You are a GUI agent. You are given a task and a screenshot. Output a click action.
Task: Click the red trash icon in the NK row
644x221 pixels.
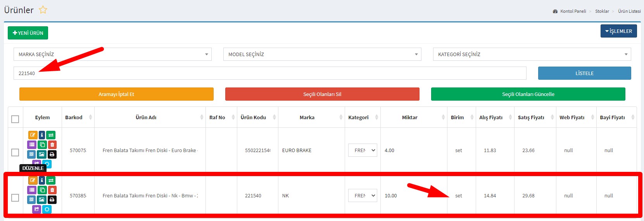pyautogui.click(x=52, y=190)
